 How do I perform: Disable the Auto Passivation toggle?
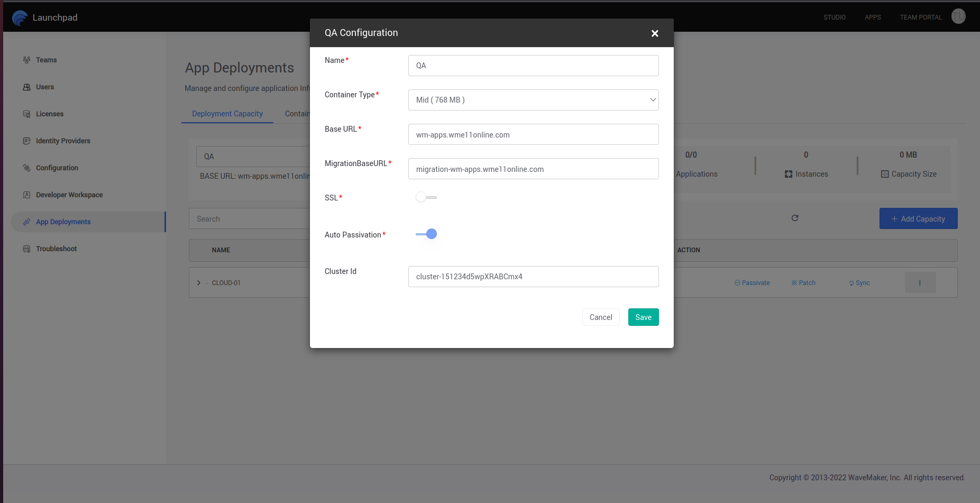coord(426,234)
